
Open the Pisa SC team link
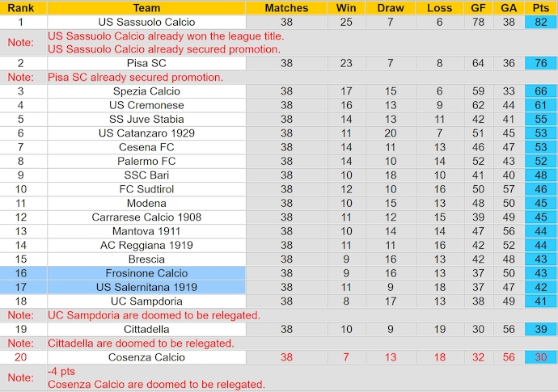pyautogui.click(x=146, y=63)
